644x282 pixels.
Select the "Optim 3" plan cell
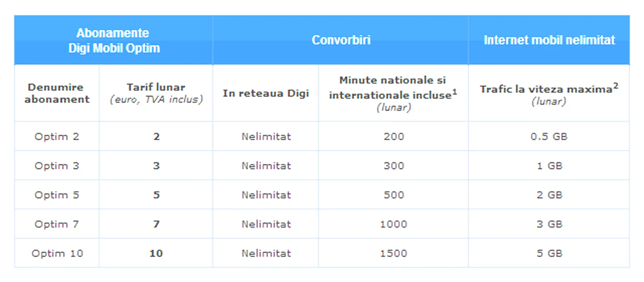57,166
